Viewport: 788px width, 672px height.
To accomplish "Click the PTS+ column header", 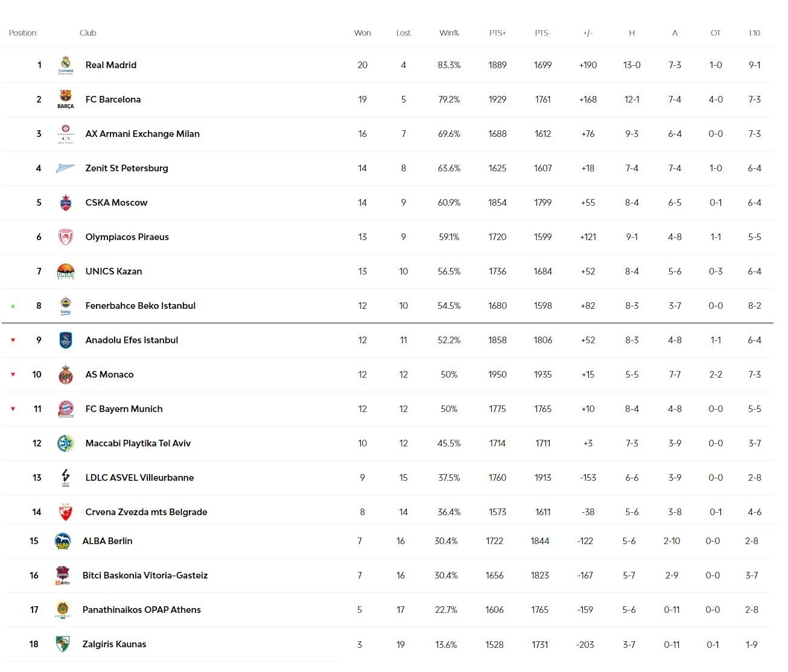I will click(497, 33).
